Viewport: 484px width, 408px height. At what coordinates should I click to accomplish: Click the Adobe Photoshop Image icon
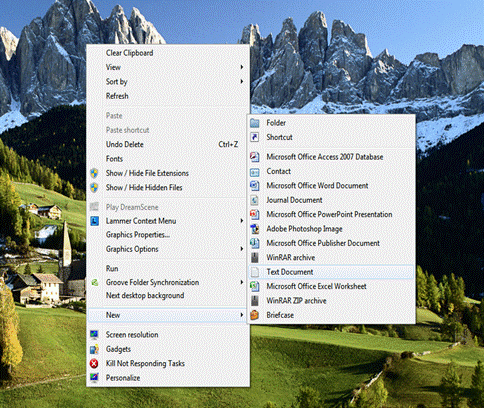point(255,229)
